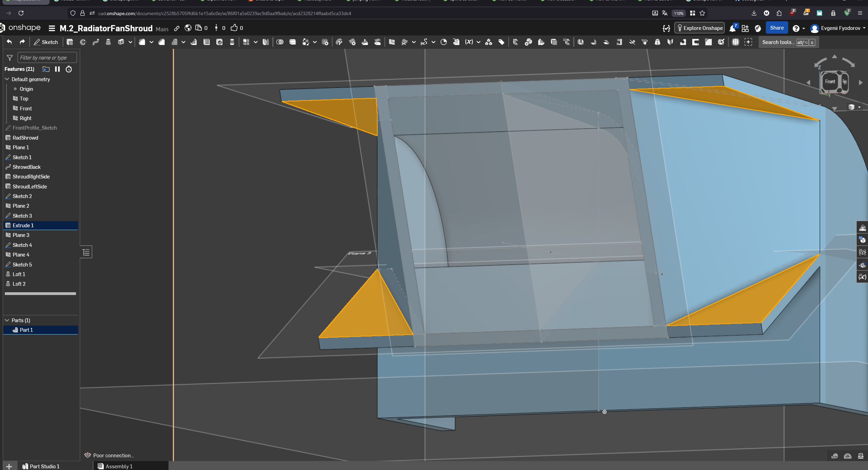Collapse the Parts (1) list
Image resolution: width=868 pixels, height=470 pixels.
pyautogui.click(x=7, y=320)
